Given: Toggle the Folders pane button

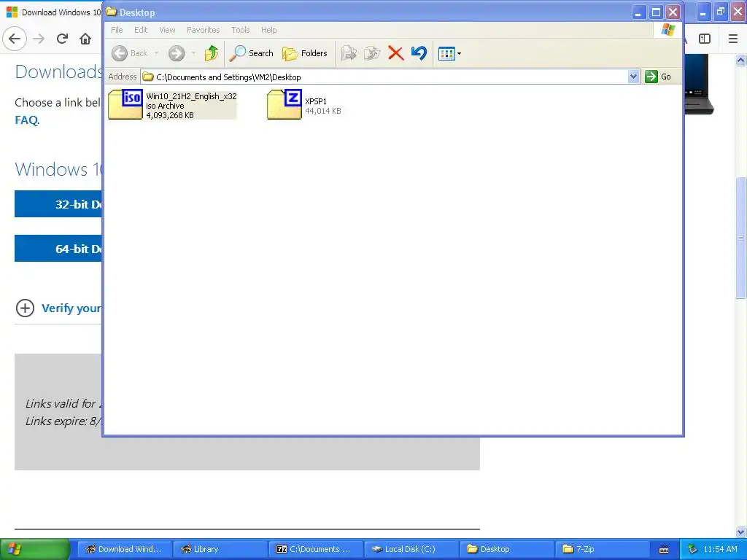Looking at the screenshot, I should point(305,53).
